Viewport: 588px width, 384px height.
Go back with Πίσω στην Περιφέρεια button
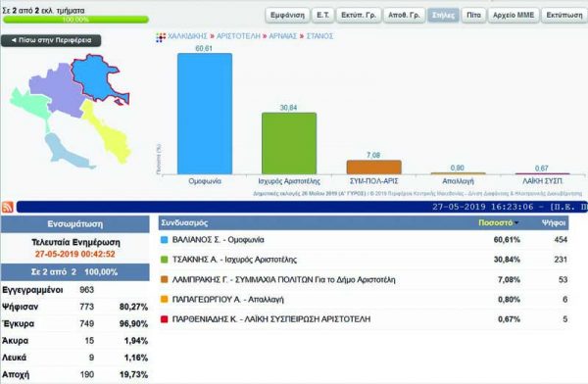[51, 40]
